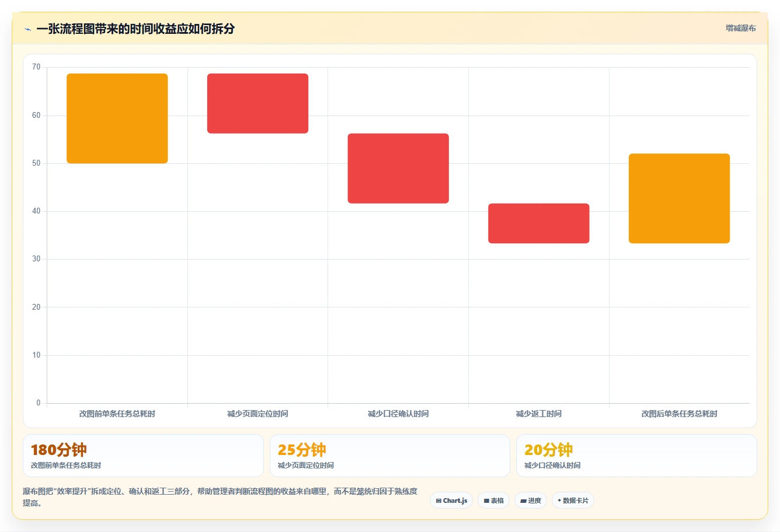Select the red 减少页面定位时间 bar

tap(257, 103)
